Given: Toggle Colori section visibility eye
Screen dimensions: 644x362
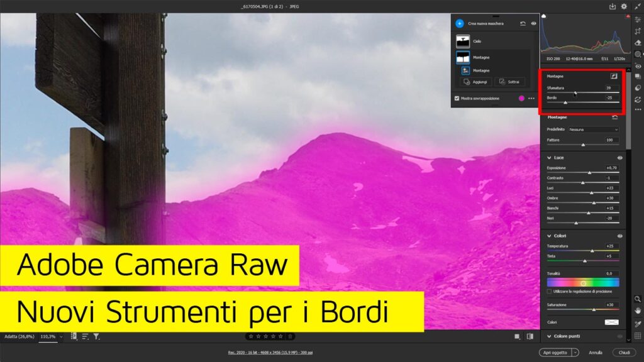Looking at the screenshot, I should (x=619, y=236).
